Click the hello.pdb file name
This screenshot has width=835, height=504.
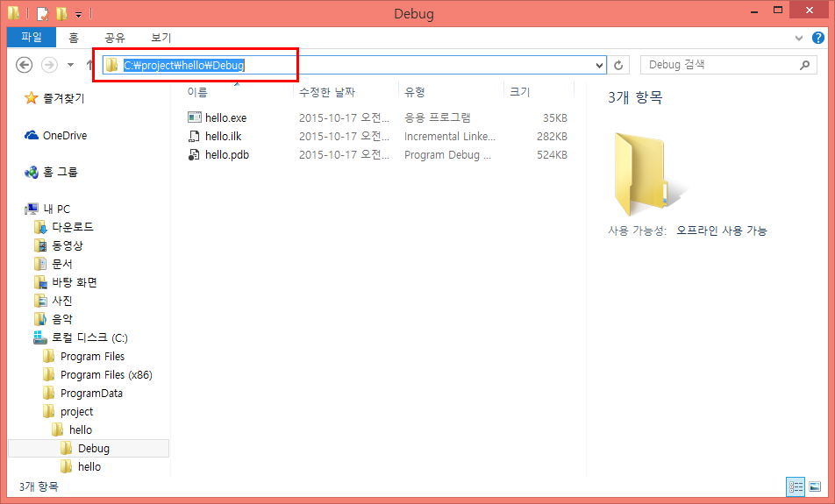227,155
